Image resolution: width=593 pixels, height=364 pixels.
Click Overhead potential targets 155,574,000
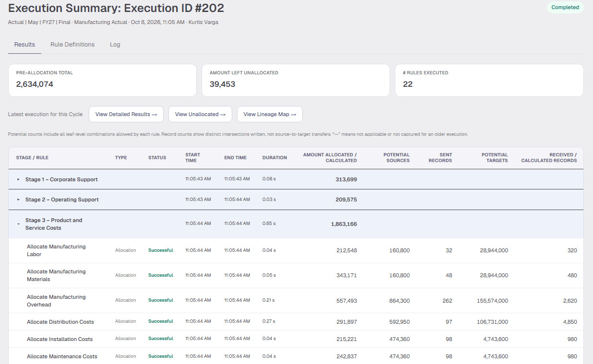click(x=492, y=301)
